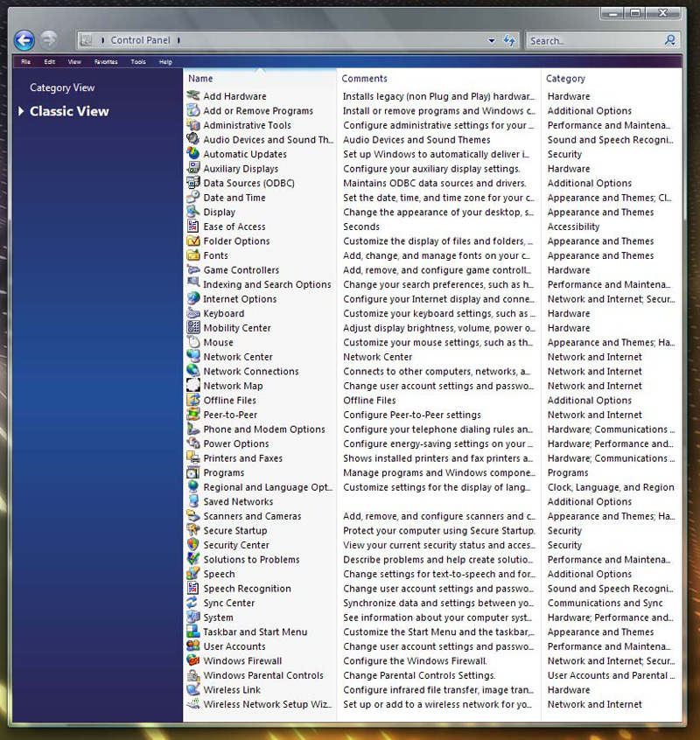Select the Auxiliary Displays label
This screenshot has height=740, width=700.
point(241,169)
